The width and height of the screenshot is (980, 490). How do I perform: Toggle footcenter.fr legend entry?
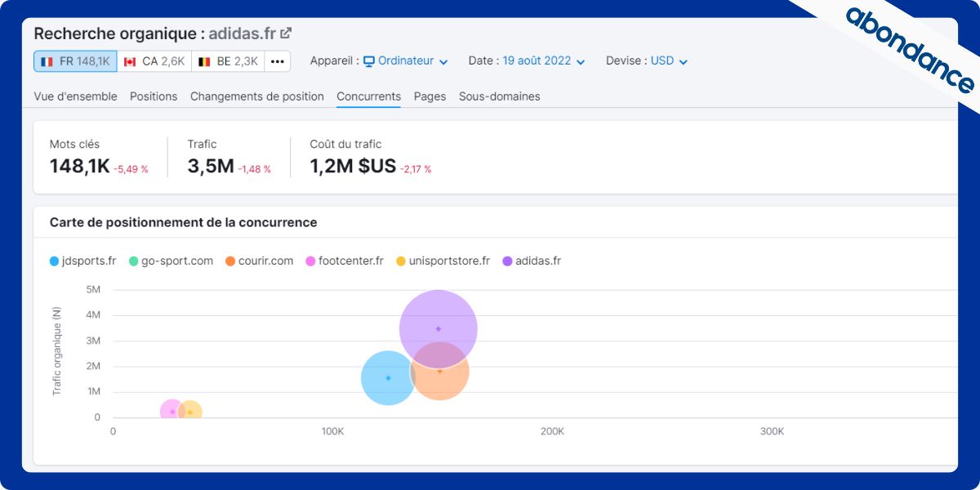tap(345, 261)
